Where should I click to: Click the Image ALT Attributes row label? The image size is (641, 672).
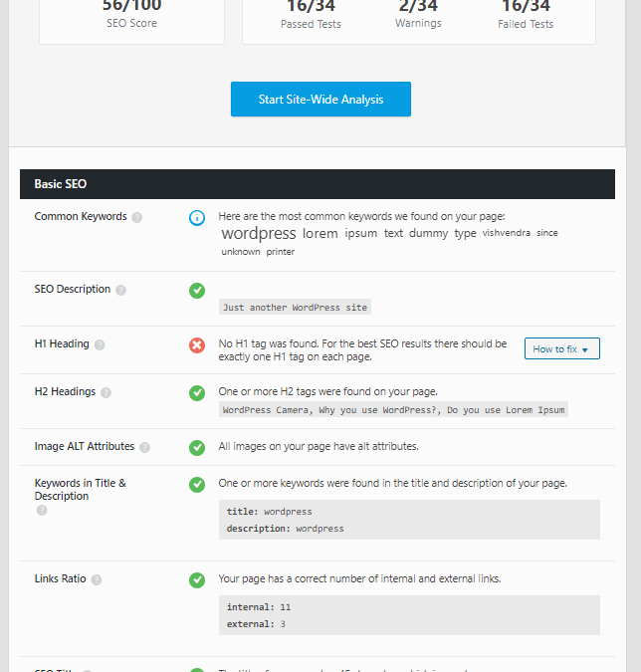click(85, 446)
